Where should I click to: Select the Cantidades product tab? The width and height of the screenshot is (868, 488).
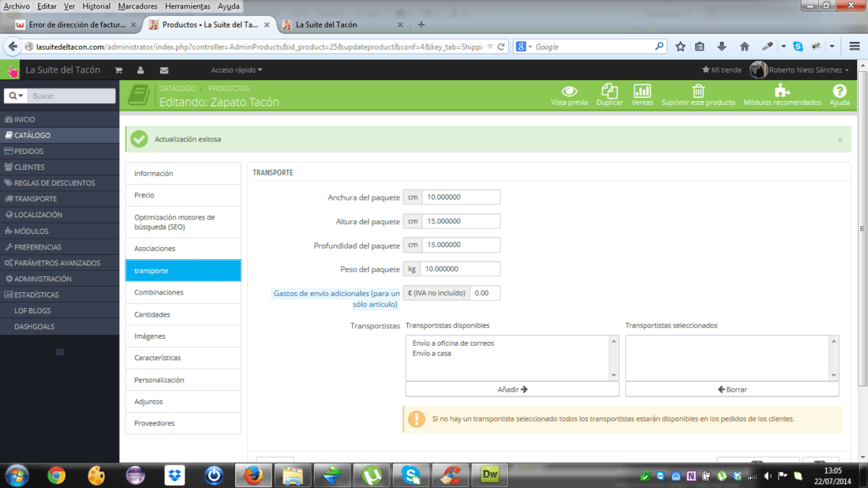183,314
